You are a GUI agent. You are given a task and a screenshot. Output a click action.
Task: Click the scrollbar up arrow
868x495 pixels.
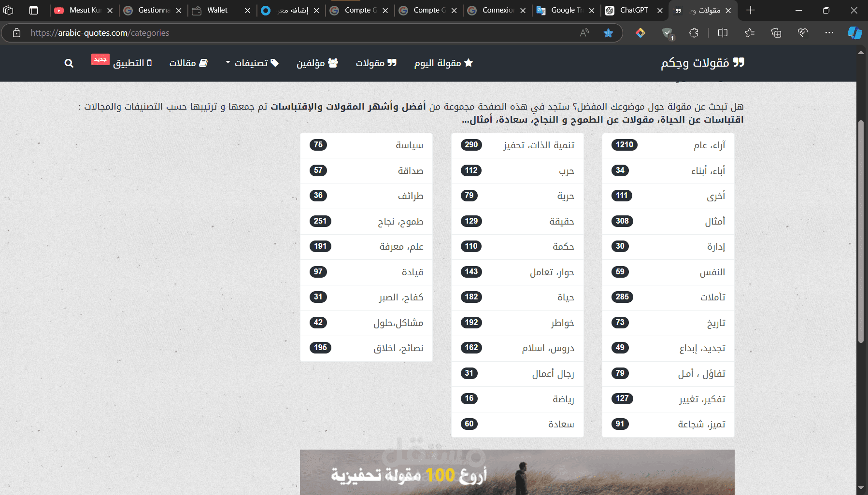[x=861, y=52]
